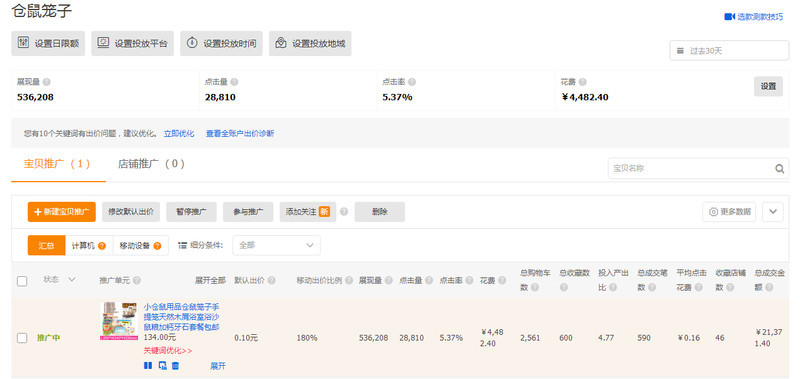Click the video camera icon next to 选款测款技巧

[729, 17]
